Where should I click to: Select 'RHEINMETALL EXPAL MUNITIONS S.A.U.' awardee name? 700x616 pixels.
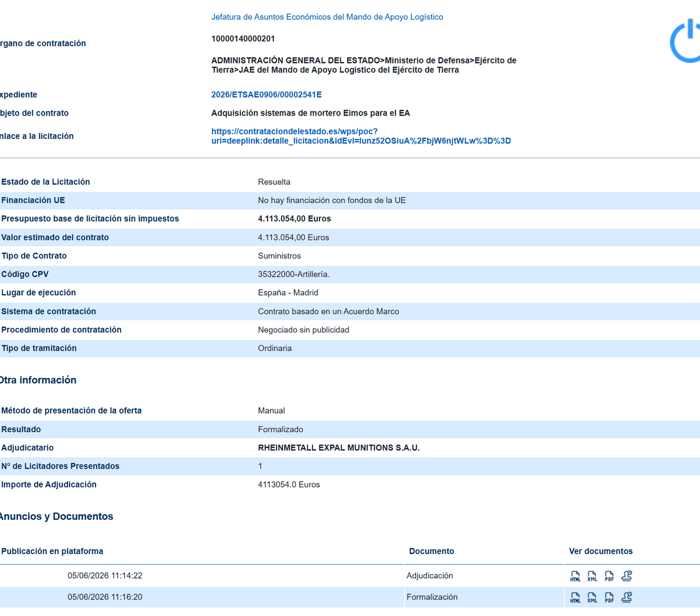pyautogui.click(x=339, y=448)
